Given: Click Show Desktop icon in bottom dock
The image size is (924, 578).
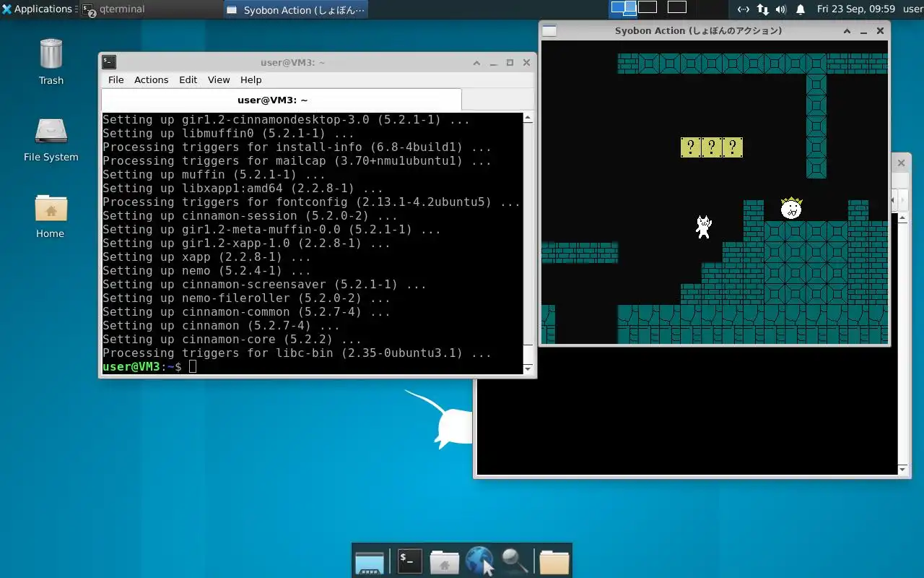Looking at the screenshot, I should click(x=370, y=561).
